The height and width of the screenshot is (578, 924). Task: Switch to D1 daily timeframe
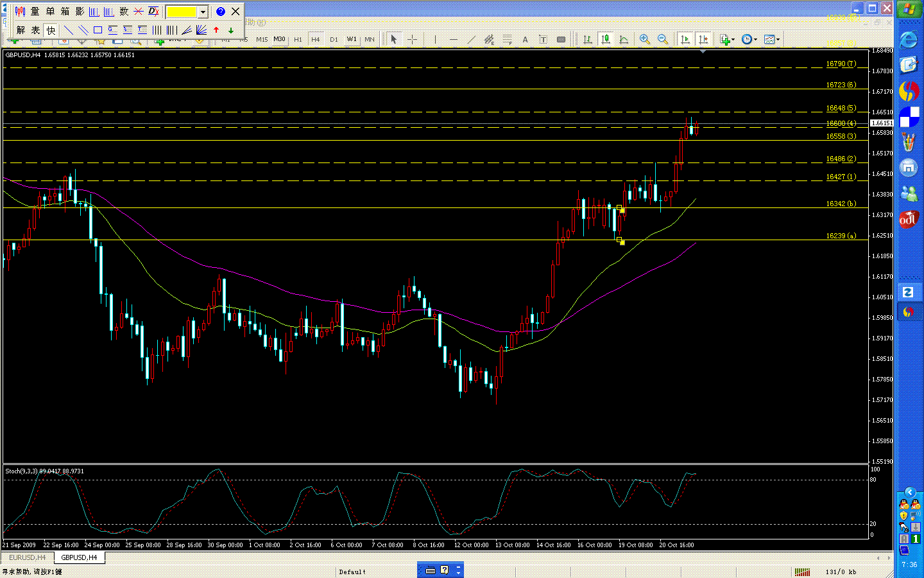point(334,39)
